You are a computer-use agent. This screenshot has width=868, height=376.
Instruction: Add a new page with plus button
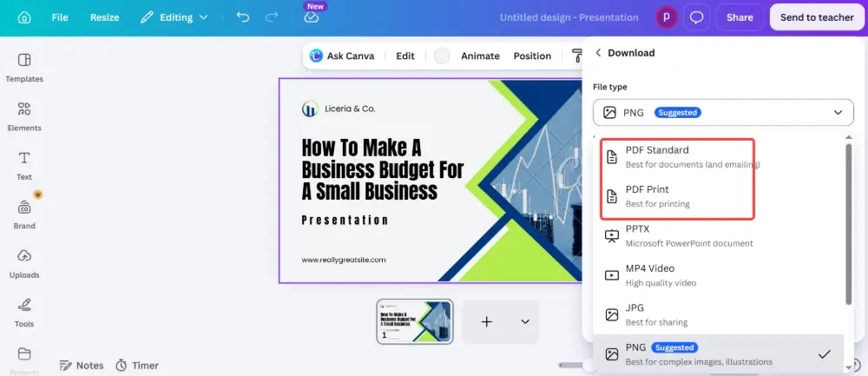pyautogui.click(x=487, y=322)
